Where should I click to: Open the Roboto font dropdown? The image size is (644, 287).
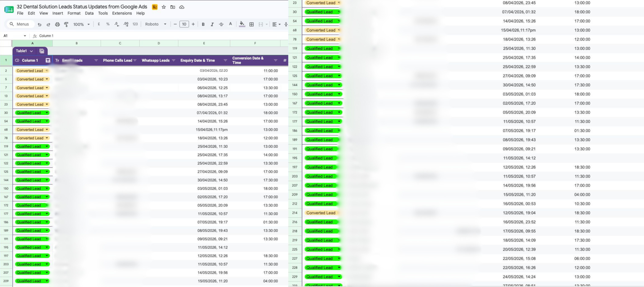[156, 24]
